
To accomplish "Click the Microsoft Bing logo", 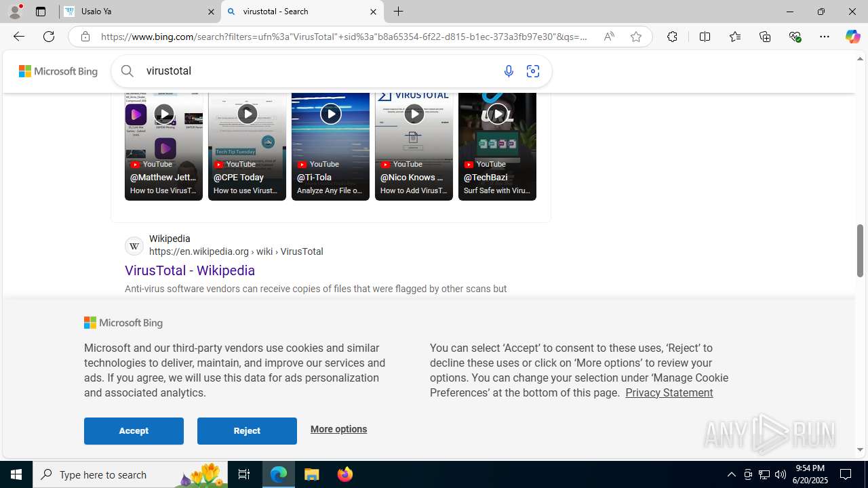I will 58,71.
